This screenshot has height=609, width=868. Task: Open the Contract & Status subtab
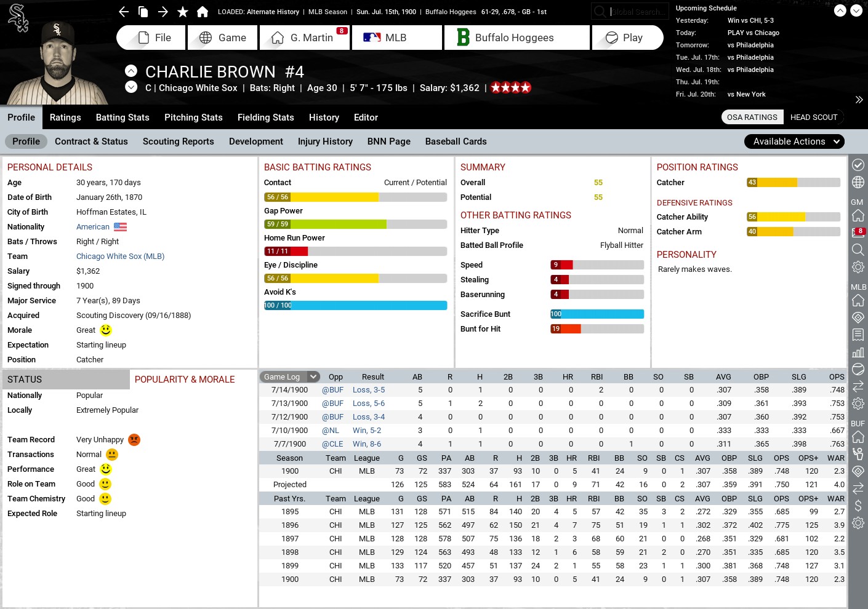click(91, 141)
